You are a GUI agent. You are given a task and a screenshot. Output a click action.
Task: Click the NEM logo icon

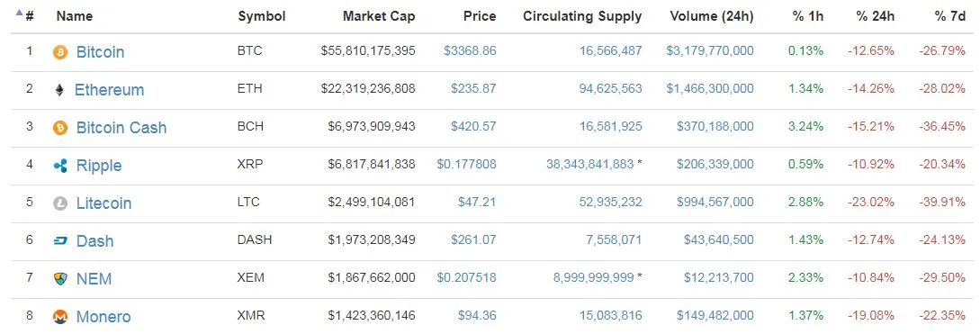tap(60, 279)
